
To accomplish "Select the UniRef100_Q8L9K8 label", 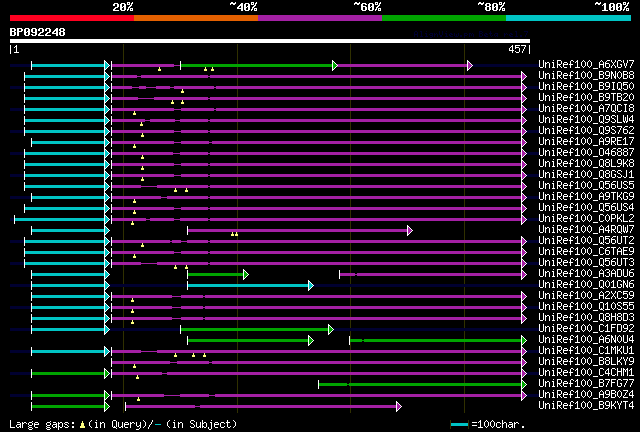I will (586, 164).
